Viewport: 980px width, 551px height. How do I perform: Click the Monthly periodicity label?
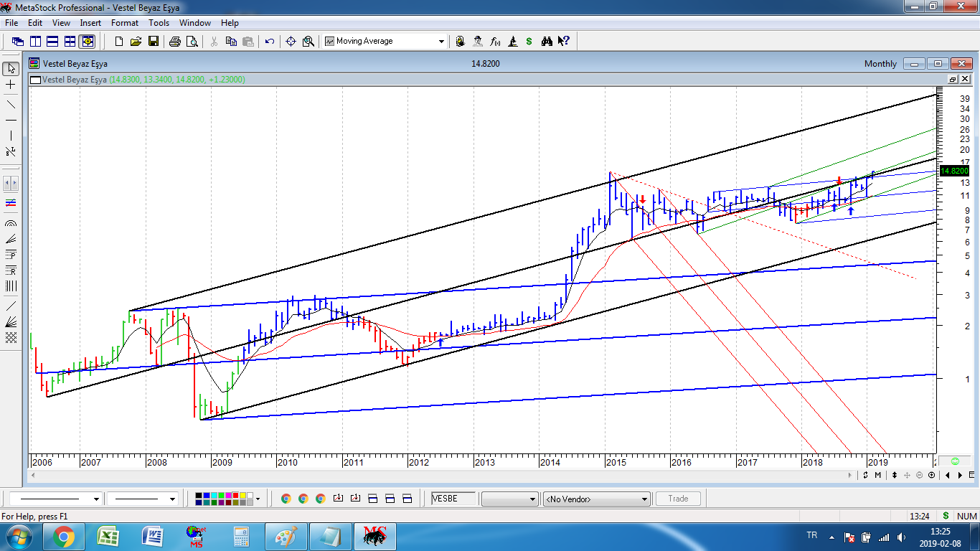880,64
